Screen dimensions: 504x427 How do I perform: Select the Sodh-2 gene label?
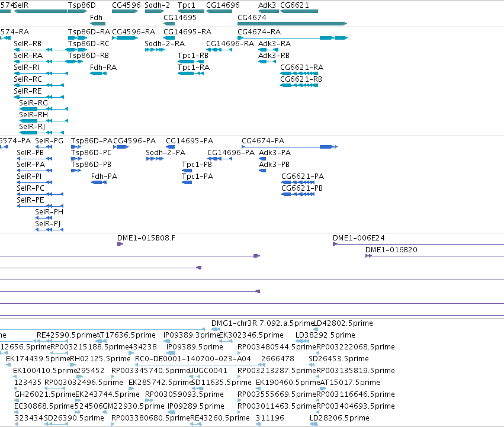[x=157, y=5]
